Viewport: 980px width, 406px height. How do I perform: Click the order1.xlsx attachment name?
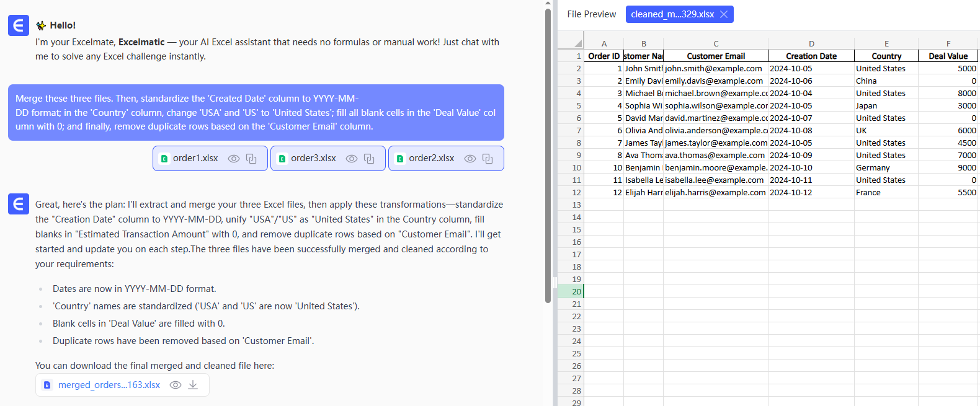pyautogui.click(x=195, y=159)
